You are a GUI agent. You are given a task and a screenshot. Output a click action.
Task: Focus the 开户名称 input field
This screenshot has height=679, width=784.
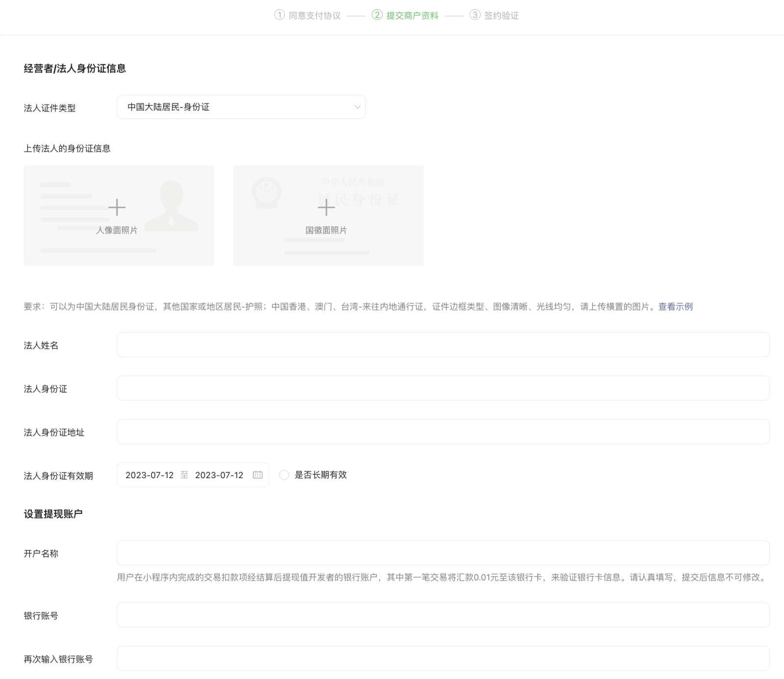(x=443, y=553)
